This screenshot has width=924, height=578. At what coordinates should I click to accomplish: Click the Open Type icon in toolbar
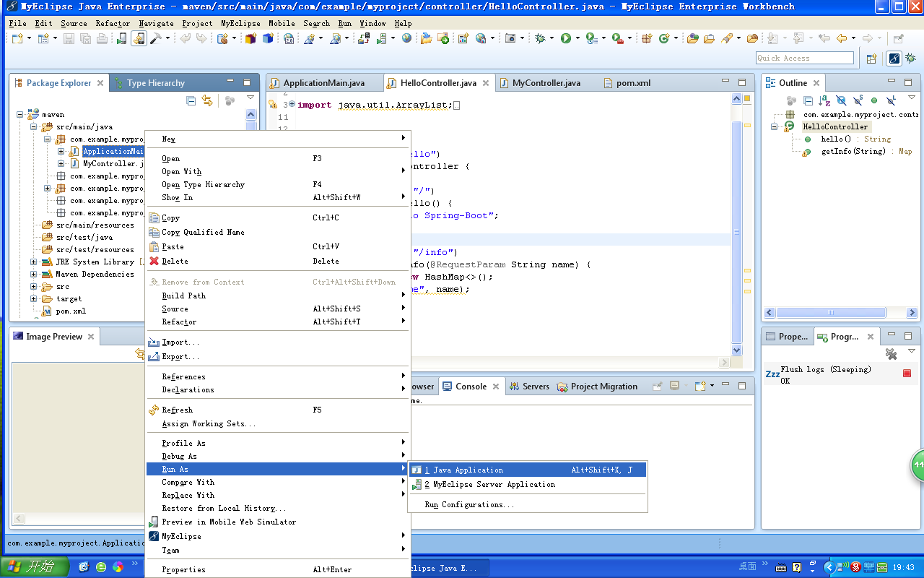[x=692, y=38]
